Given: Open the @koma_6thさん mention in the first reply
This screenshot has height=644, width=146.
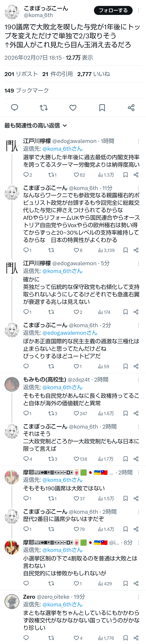Looking at the screenshot, I should (x=62, y=149).
